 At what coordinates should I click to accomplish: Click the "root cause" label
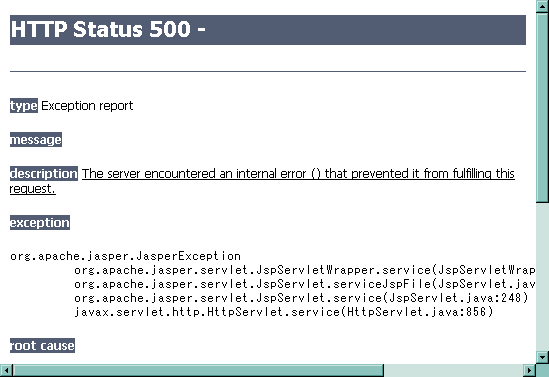42,345
